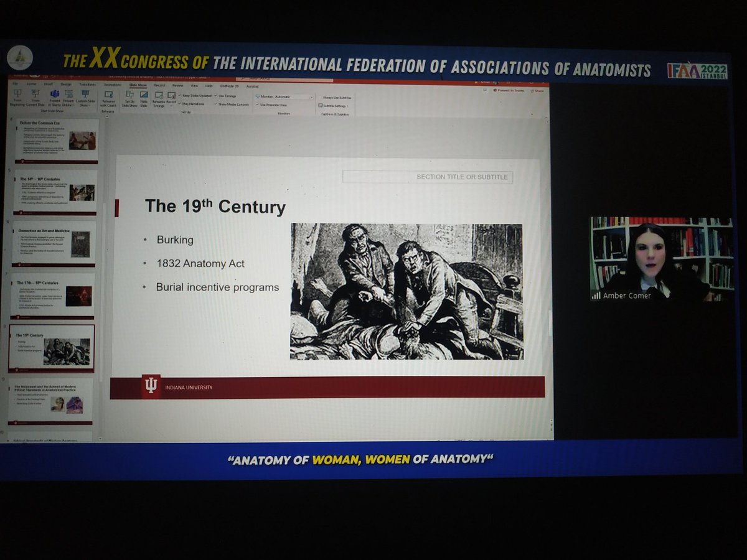Switch to the Animations tab

[112, 85]
